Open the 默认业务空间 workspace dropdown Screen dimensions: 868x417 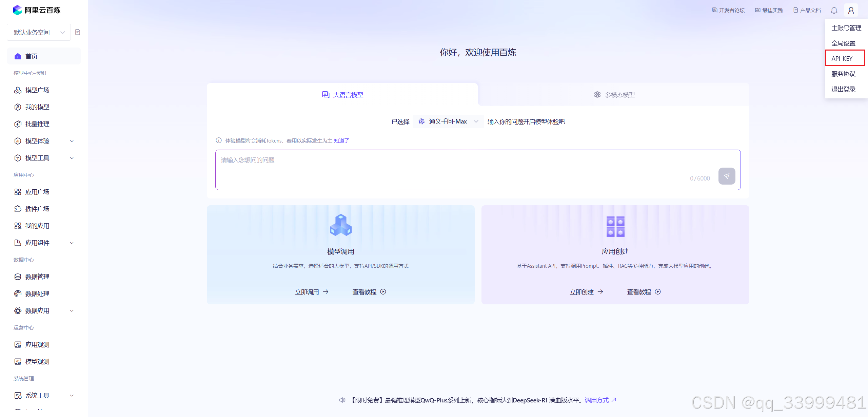click(x=39, y=32)
